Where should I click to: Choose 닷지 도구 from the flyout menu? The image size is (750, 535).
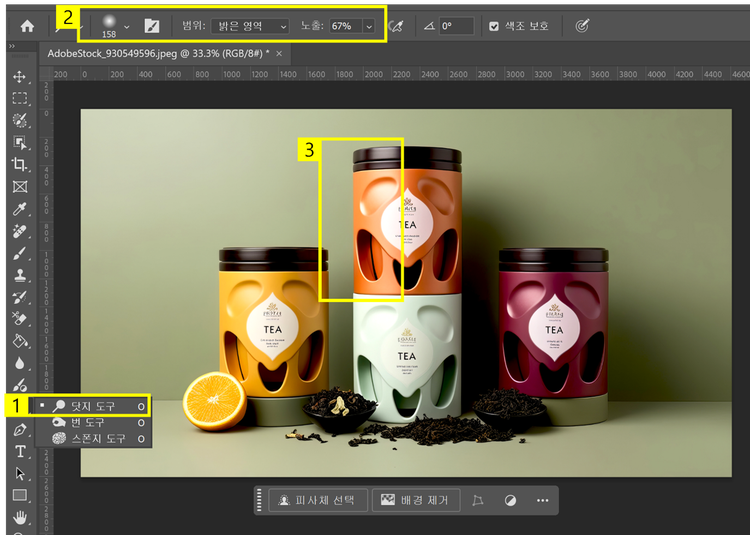click(x=93, y=405)
